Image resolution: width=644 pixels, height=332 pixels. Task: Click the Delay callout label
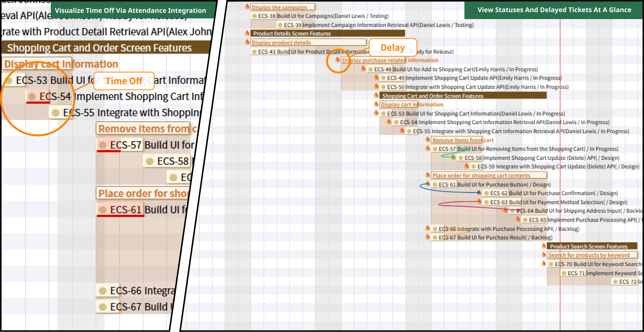393,48
